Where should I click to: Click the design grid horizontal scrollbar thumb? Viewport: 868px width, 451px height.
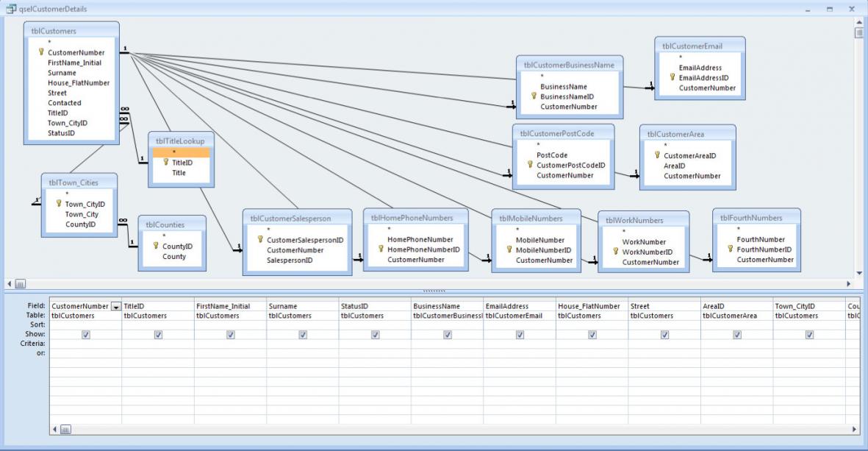(x=65, y=430)
